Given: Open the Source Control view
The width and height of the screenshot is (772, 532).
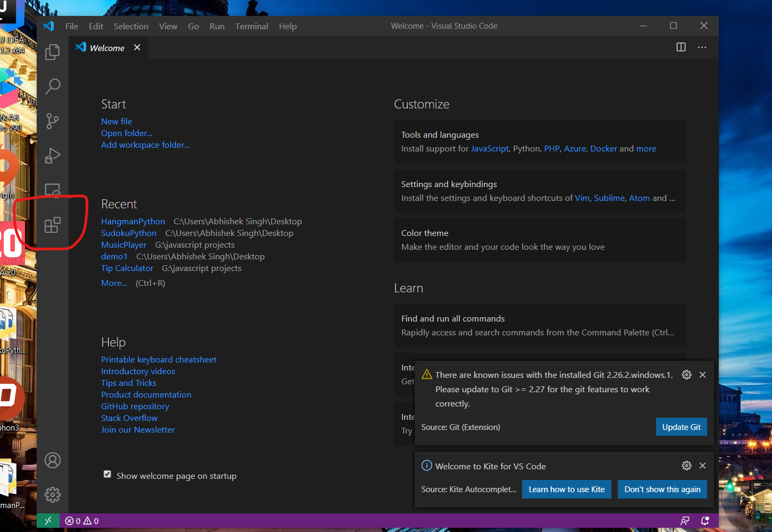Looking at the screenshot, I should [53, 121].
